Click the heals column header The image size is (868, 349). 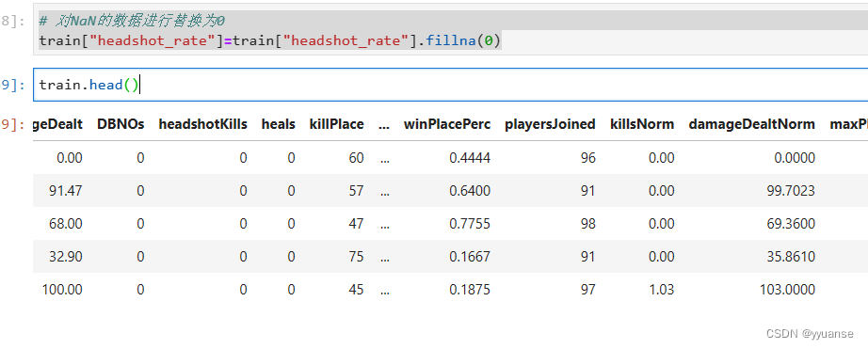[279, 124]
